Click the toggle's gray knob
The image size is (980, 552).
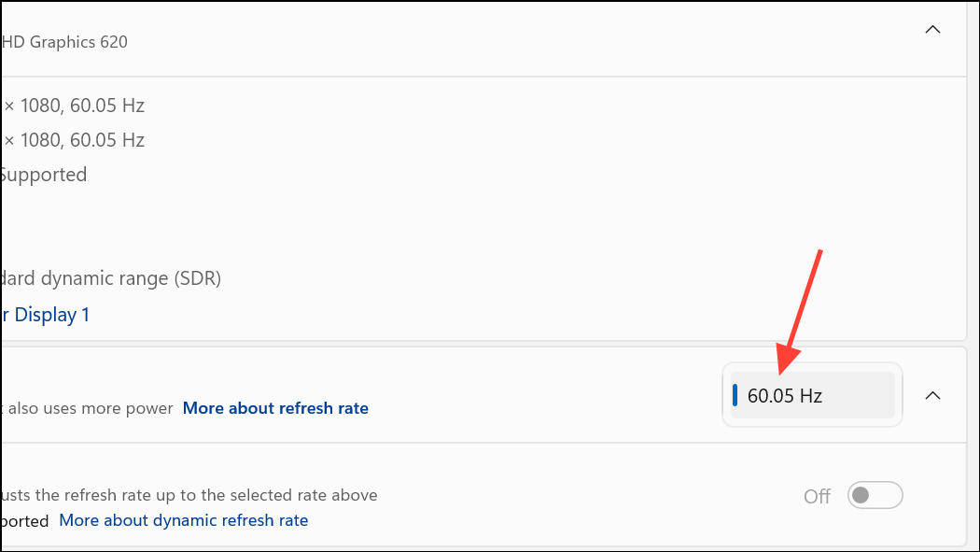[861, 495]
